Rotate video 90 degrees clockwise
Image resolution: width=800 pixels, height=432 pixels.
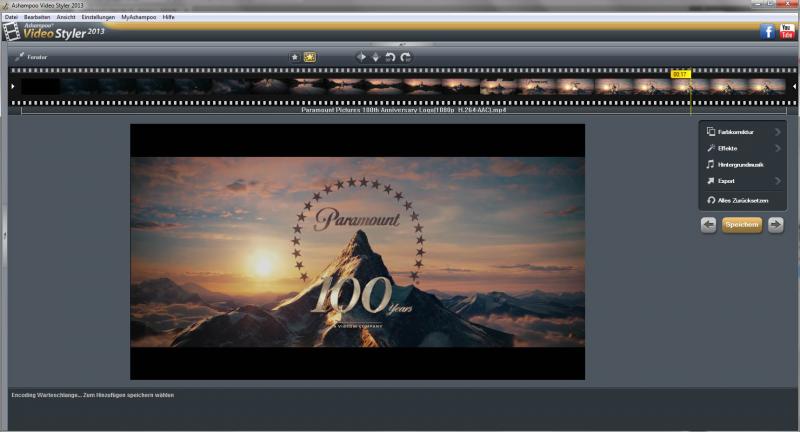pos(406,57)
